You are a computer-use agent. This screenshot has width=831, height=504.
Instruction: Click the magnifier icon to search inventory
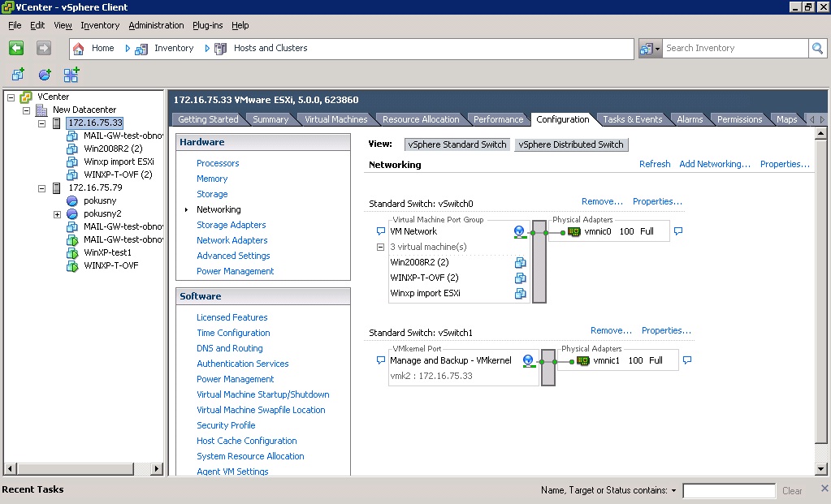[x=817, y=48]
